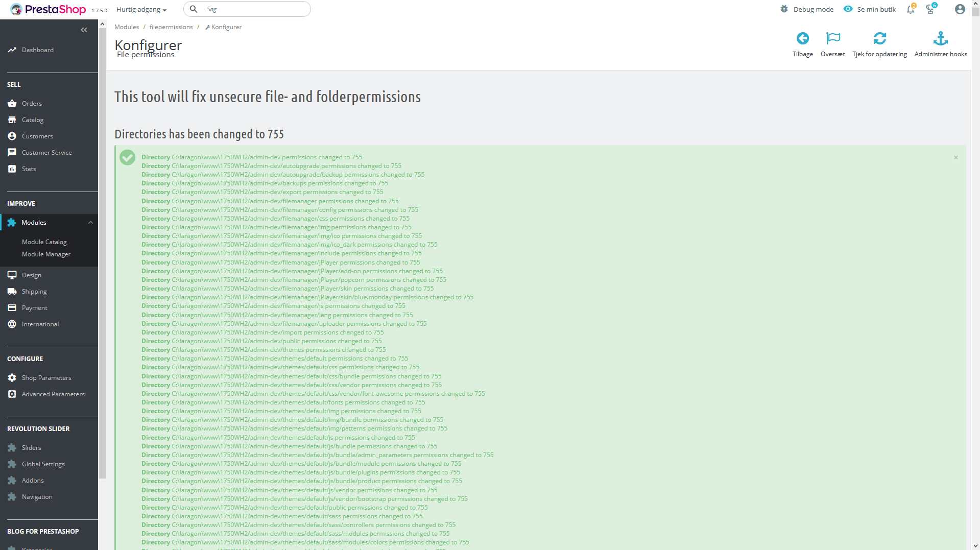This screenshot has height=550, width=980.
Task: Click Administrer hooks anchor button
Action: tap(941, 45)
